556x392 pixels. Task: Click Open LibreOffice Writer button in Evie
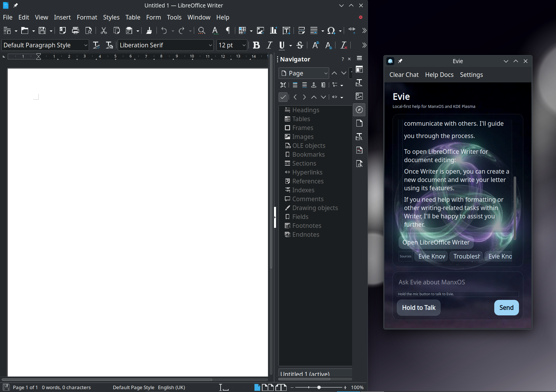coord(436,242)
